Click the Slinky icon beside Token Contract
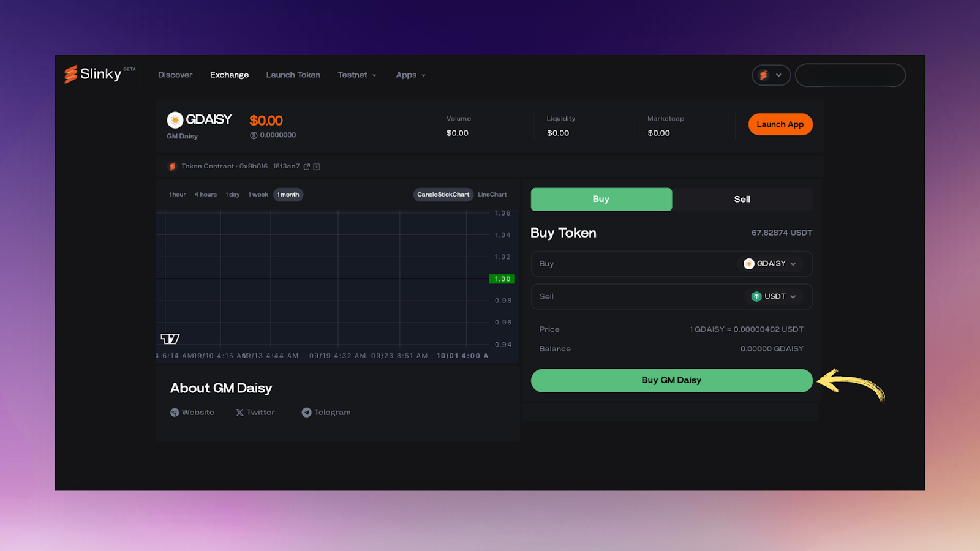Viewport: 980px width, 551px height. coord(172,167)
